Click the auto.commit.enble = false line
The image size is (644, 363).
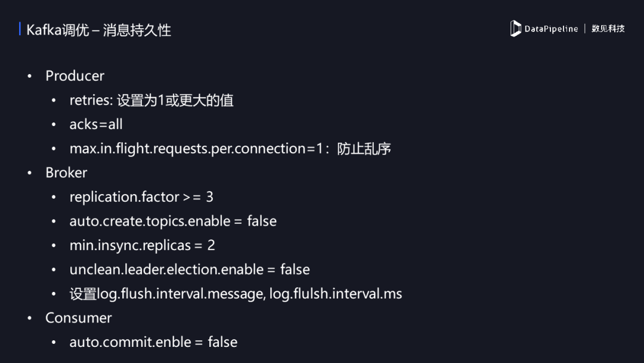coord(153,342)
